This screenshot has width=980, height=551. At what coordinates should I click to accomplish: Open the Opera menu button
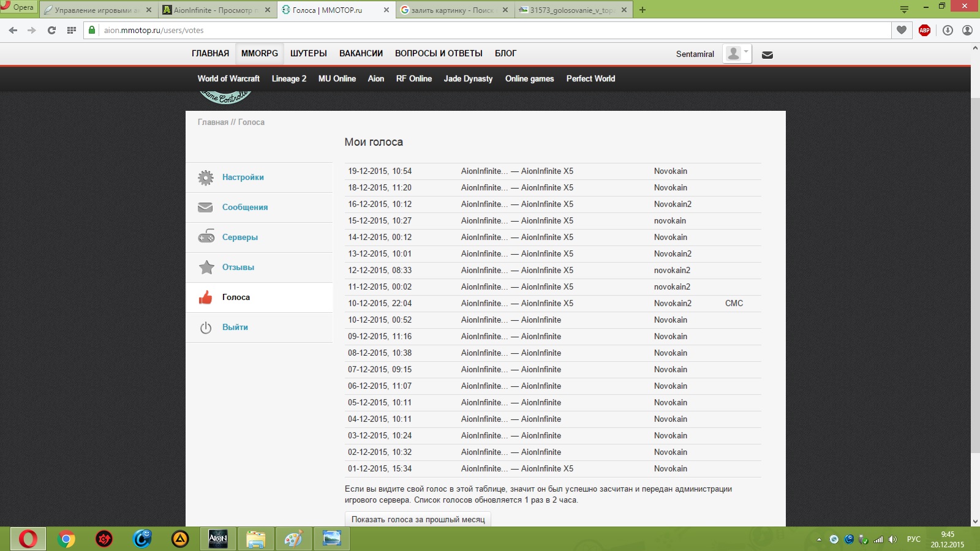coord(18,7)
